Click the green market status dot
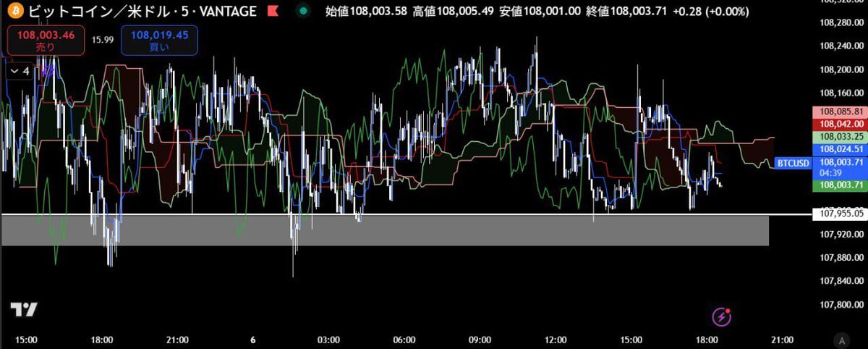 pos(304,11)
